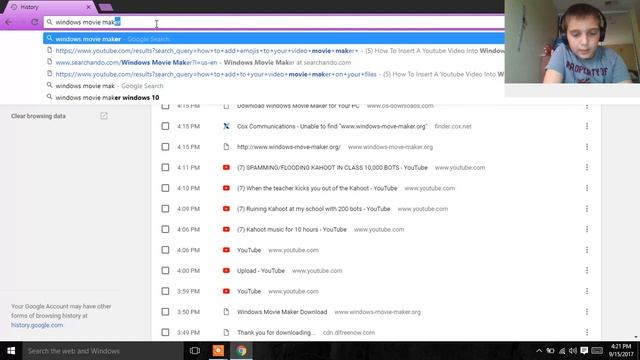This screenshot has height=360, width=640.
Task: Select the YouTube 'on your files' suggestion
Action: [x=274, y=74]
